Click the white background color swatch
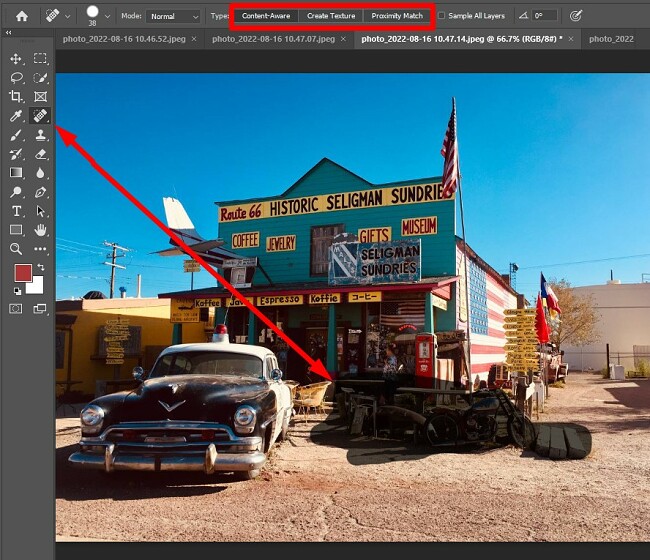This screenshot has height=560, width=650. click(x=37, y=286)
